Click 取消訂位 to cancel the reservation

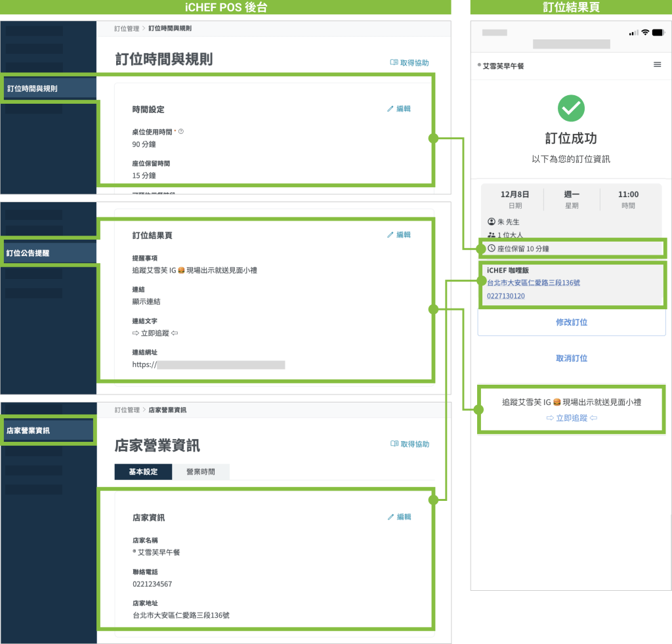point(571,358)
